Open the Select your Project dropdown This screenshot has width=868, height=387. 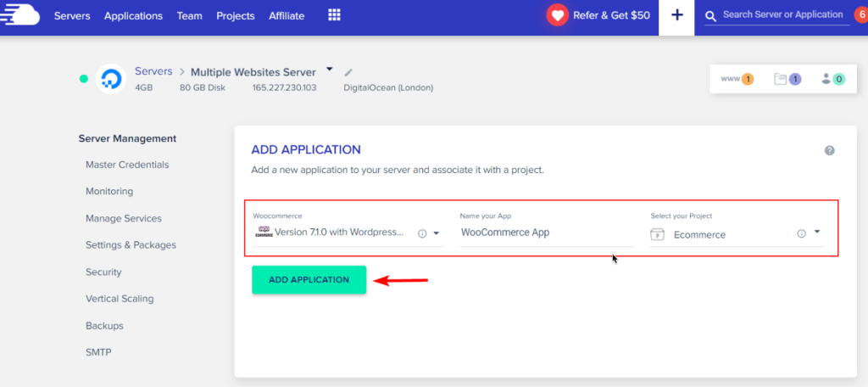click(x=817, y=233)
